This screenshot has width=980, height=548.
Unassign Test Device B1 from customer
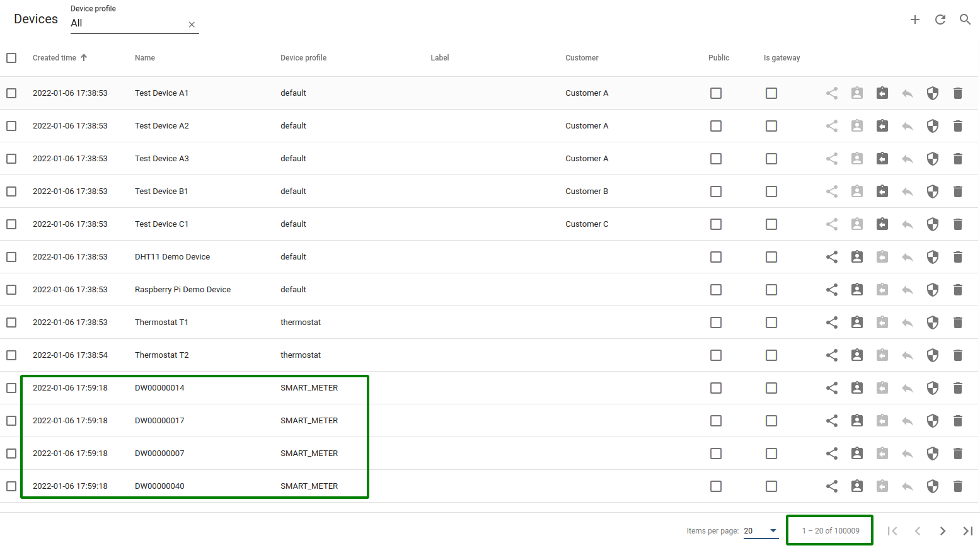click(x=882, y=191)
